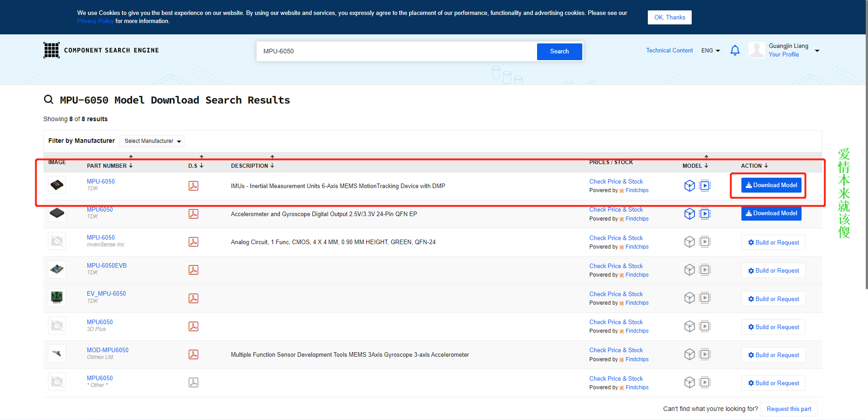This screenshot has width=868, height=420.
Task: View symbol/footprint icon for MPU-6050 IMUs row
Action: pyautogui.click(x=705, y=185)
